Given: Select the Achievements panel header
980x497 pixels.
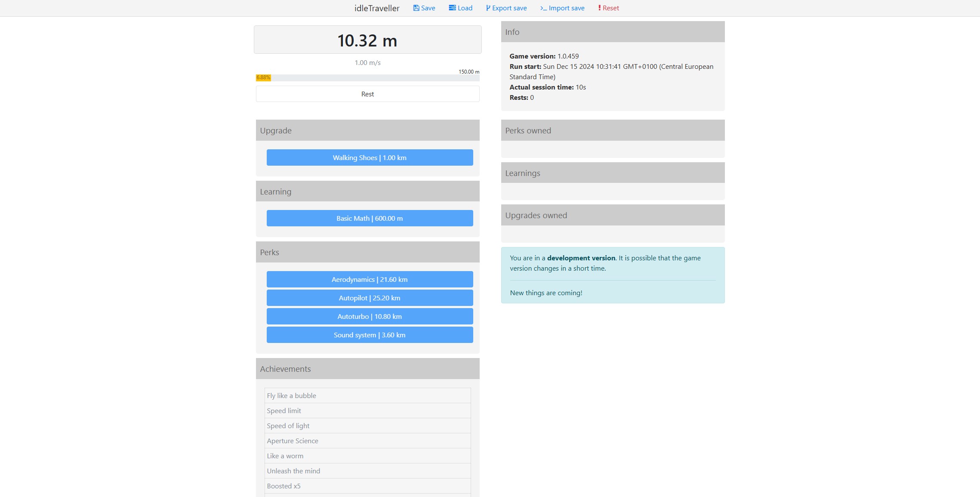Looking at the screenshot, I should click(368, 369).
